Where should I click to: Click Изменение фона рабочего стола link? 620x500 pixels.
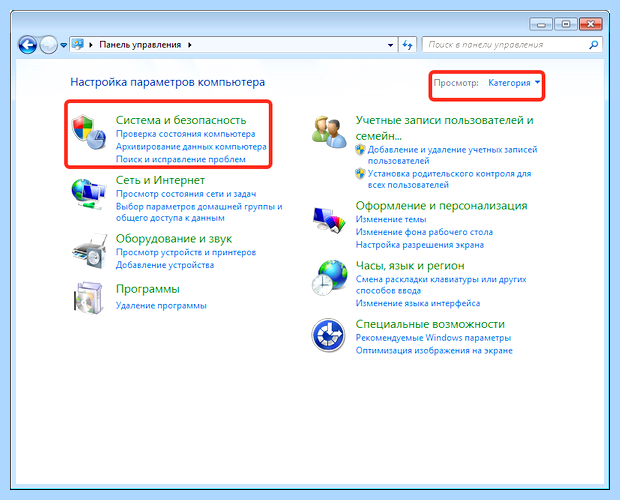pos(424,232)
